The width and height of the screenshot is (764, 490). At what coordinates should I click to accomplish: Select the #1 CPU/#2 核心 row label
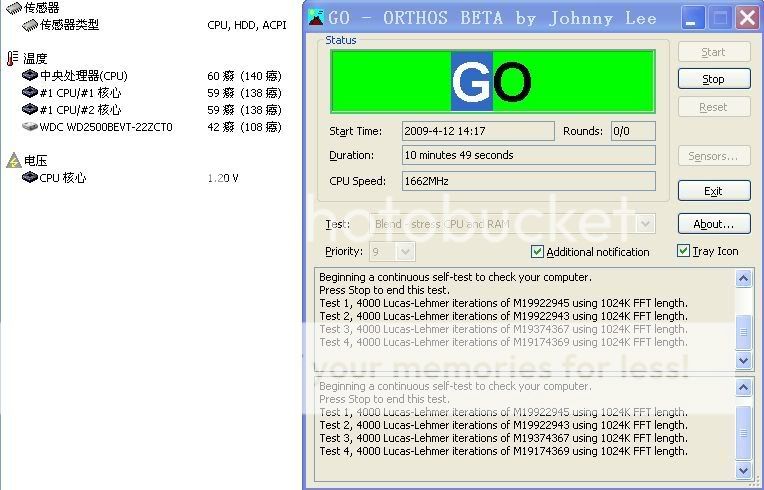pyautogui.click(x=80, y=110)
